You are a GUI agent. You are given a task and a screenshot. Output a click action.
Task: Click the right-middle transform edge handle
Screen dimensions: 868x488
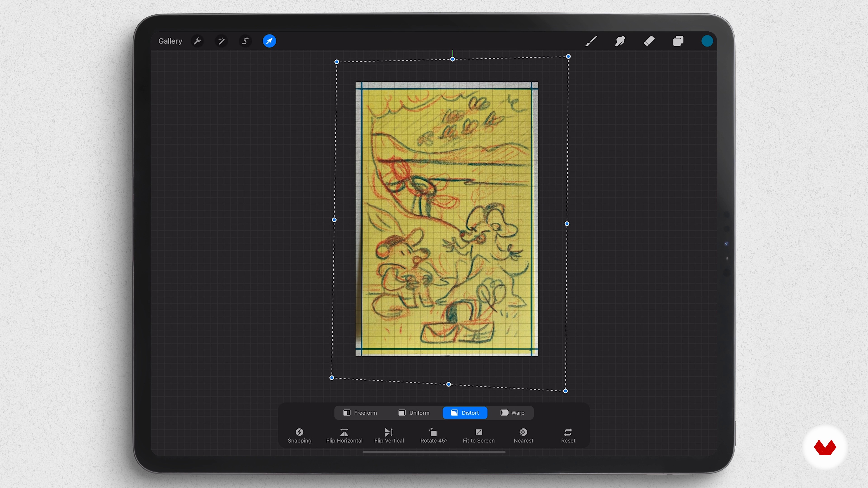(x=567, y=224)
